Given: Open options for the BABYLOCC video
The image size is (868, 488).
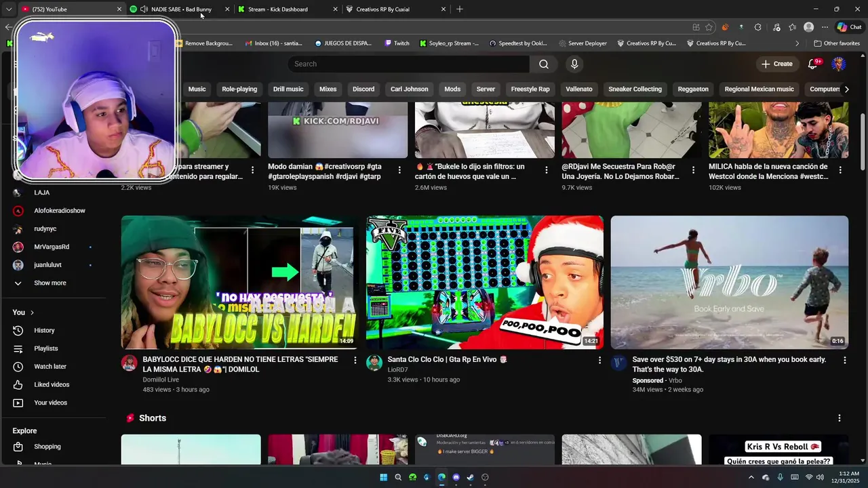Looking at the screenshot, I should 355,360.
